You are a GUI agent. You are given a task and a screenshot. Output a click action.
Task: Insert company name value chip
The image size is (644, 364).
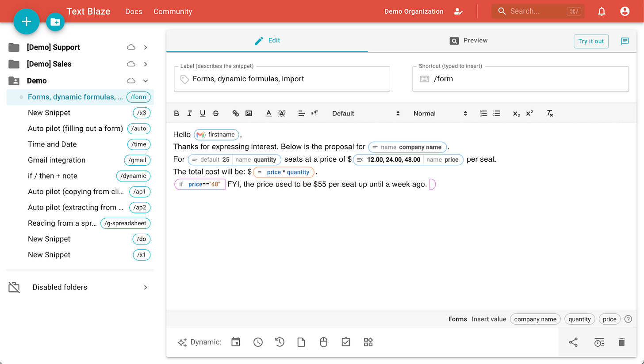pos(535,319)
